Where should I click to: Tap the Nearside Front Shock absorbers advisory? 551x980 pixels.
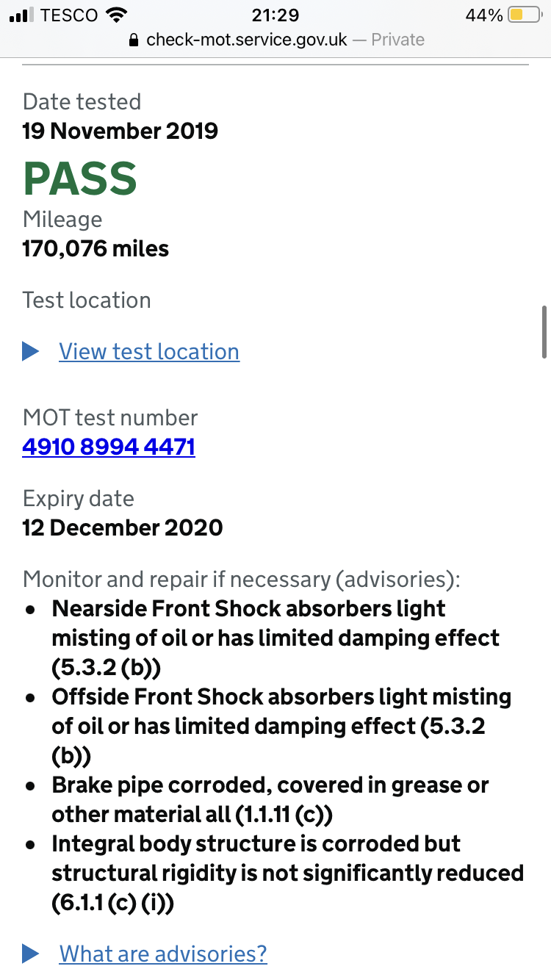275,638
